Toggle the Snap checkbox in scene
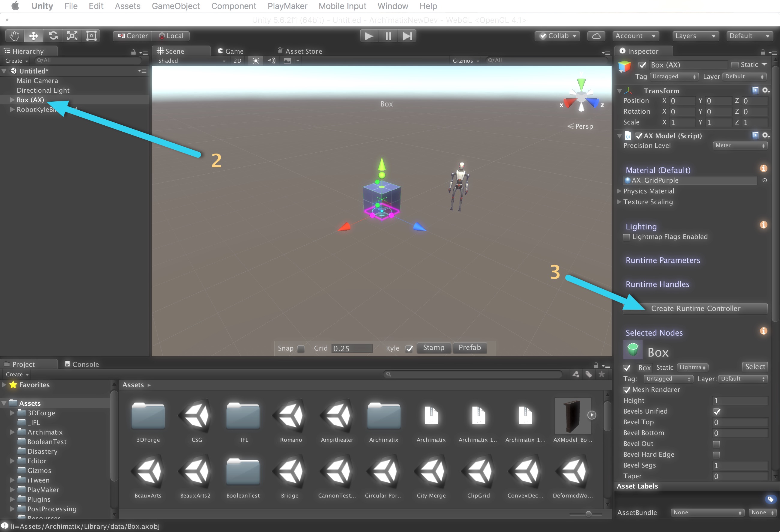The height and width of the screenshot is (532, 780). 301,349
